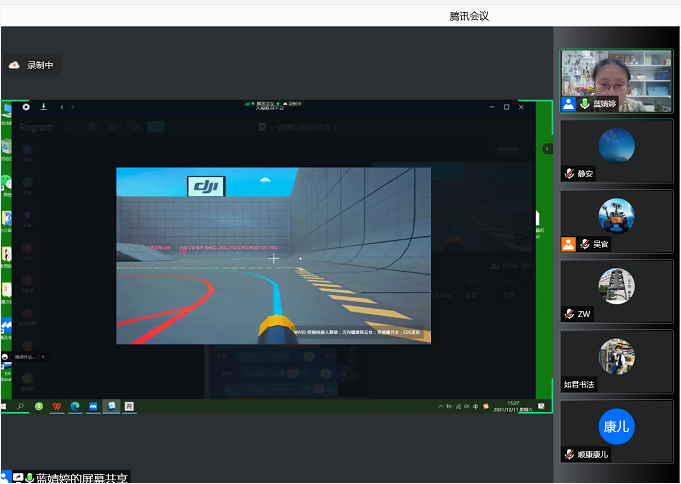Open the RoboMaster 'R' taskbar icon

(x=129, y=406)
